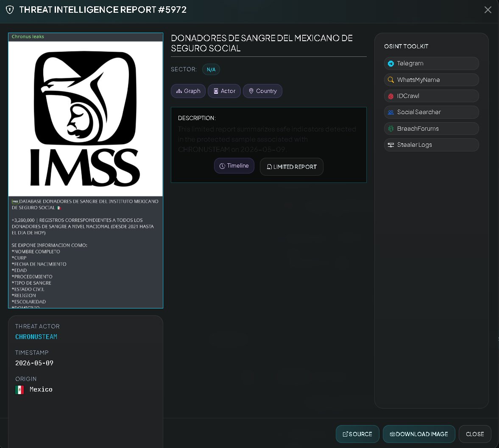Click the report title DONADORES DE SANGRE

pos(262,43)
